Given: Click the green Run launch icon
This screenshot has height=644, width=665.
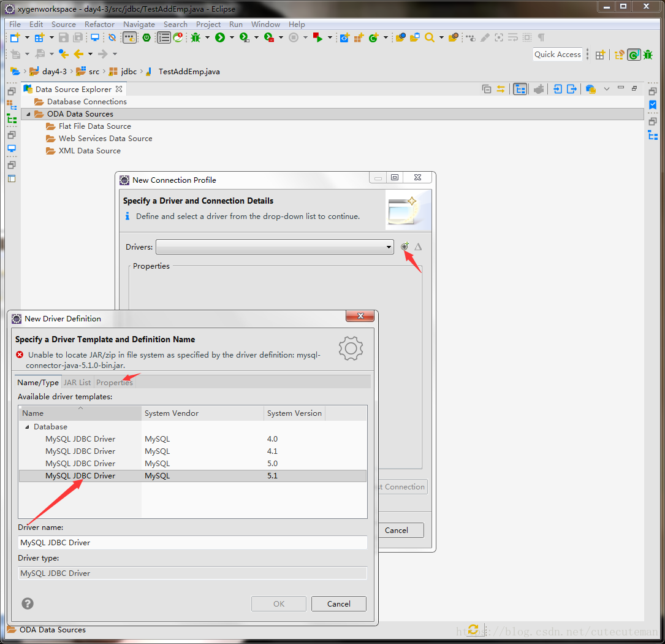Looking at the screenshot, I should [x=219, y=38].
